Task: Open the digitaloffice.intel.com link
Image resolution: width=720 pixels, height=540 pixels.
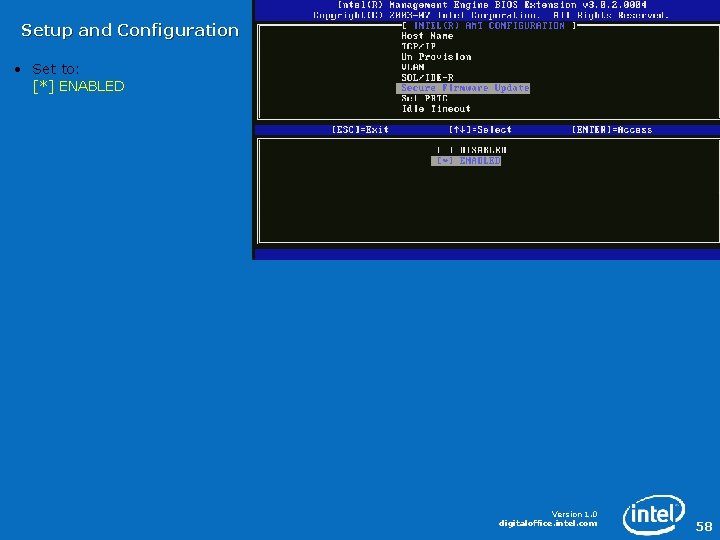Action: click(x=548, y=523)
